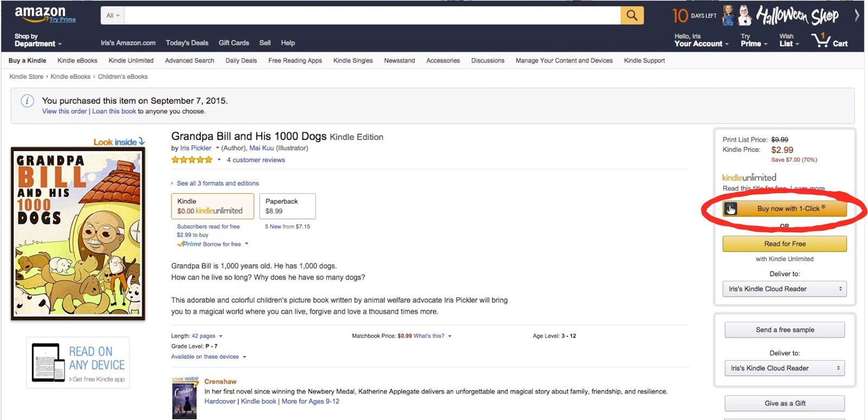Open 5 New from $7.15 link
The image size is (868, 420).
coord(288,227)
